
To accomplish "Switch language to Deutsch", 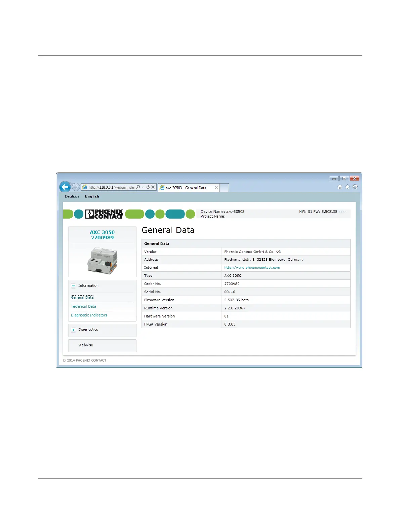I will tap(72, 196).
